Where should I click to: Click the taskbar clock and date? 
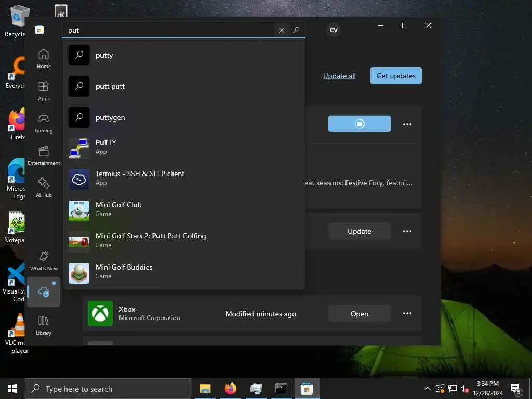click(488, 389)
